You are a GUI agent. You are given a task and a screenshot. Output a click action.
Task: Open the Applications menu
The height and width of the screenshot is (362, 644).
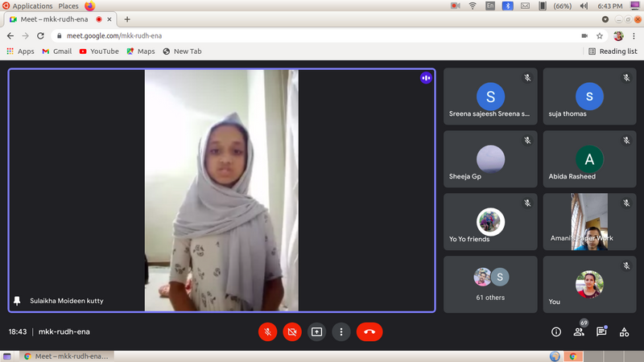coord(32,6)
